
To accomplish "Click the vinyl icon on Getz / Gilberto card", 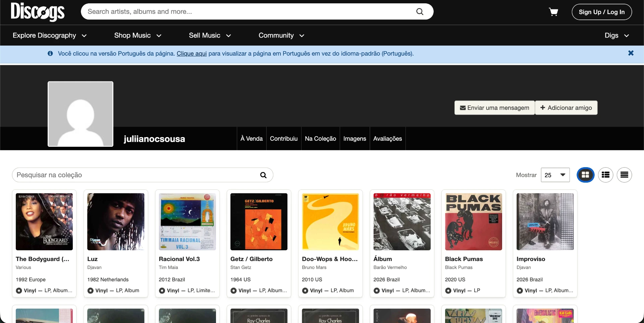I will 233,291.
